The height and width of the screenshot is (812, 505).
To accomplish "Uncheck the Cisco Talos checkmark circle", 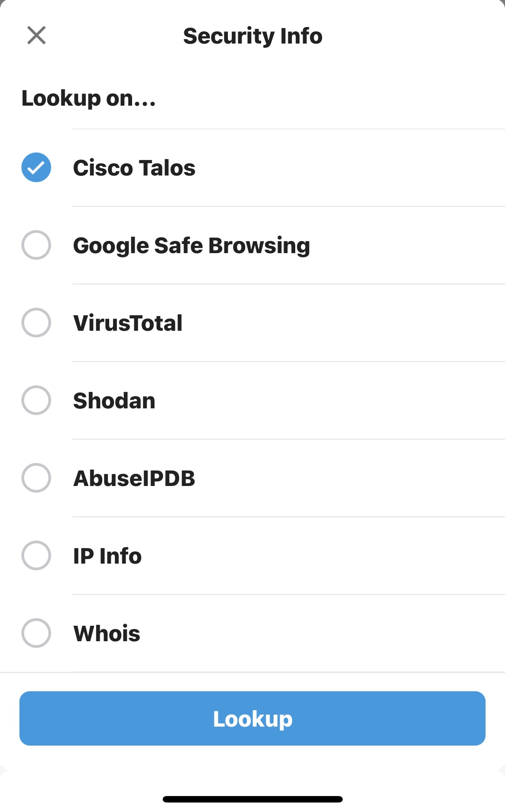I will pos(36,167).
